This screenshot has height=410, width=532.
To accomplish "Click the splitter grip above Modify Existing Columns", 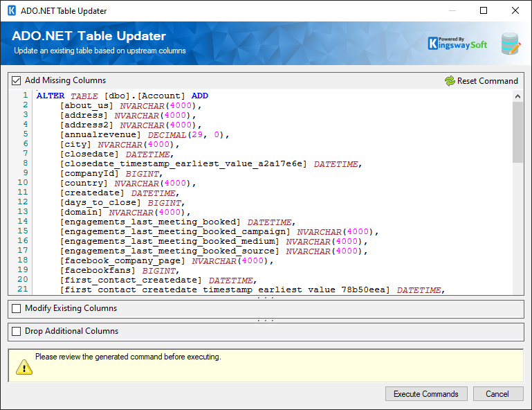I will tap(266, 298).
